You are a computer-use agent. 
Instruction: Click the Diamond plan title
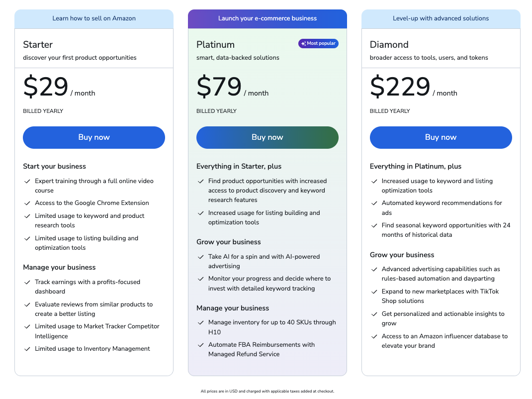pyautogui.click(x=389, y=44)
